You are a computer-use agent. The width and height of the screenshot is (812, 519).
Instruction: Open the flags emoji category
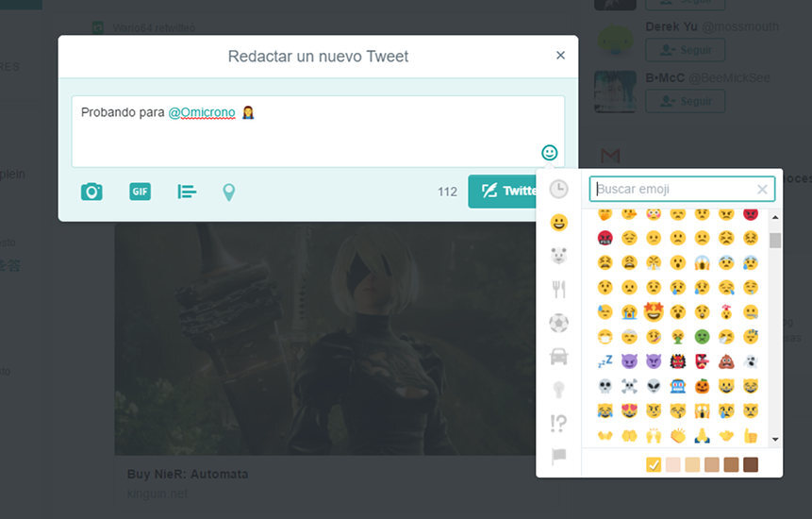(x=558, y=457)
